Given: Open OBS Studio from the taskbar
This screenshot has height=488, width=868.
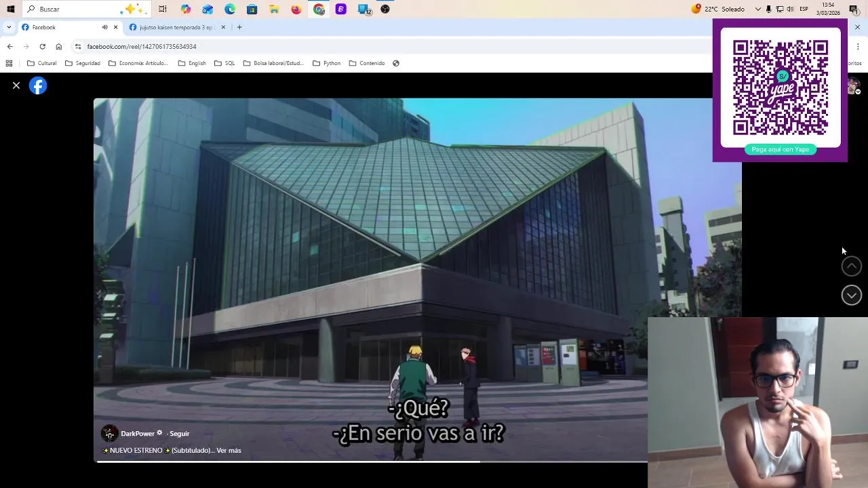Looking at the screenshot, I should click(385, 9).
